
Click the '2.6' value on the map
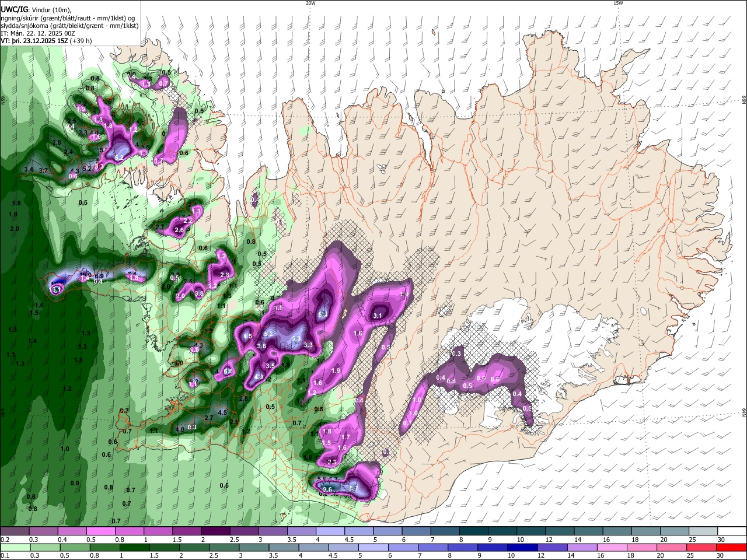[x=179, y=230]
